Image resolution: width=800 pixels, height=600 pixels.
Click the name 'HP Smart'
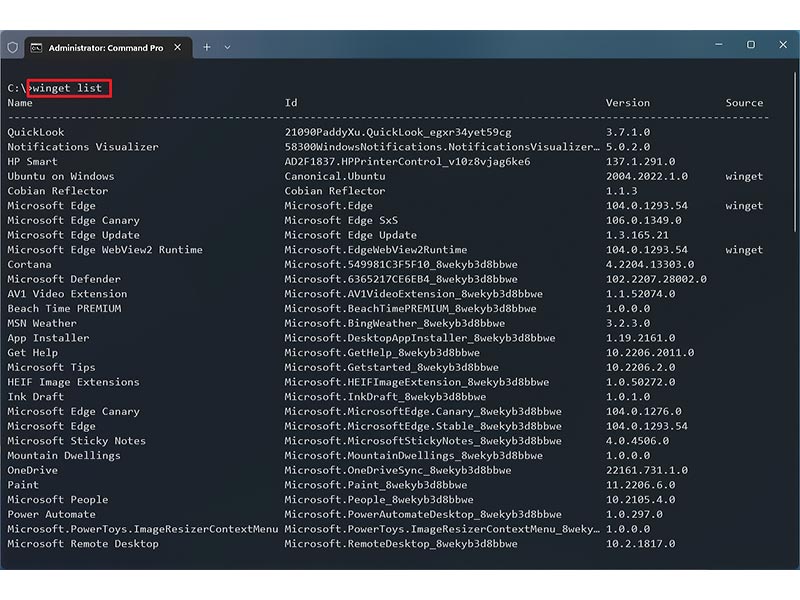click(x=33, y=162)
